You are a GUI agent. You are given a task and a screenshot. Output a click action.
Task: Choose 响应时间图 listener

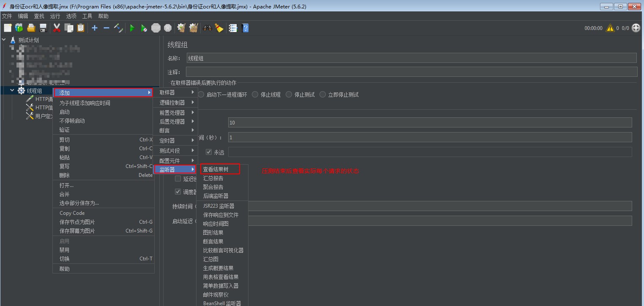coord(222,224)
